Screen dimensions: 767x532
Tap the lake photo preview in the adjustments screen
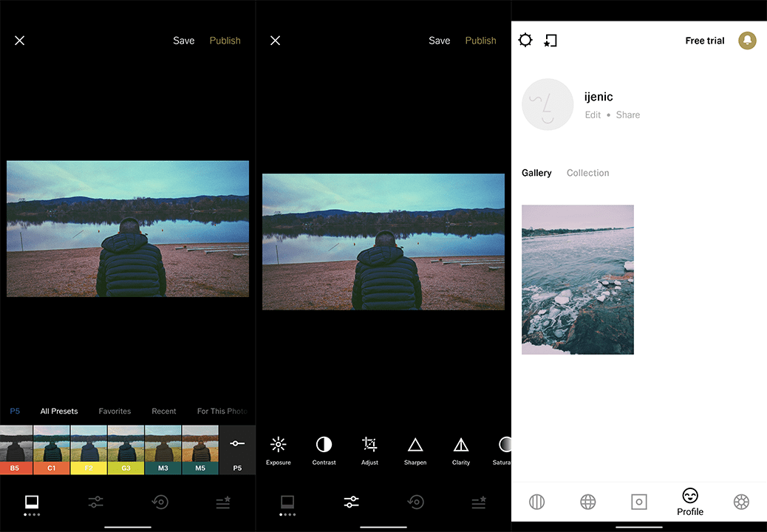pyautogui.click(x=383, y=242)
